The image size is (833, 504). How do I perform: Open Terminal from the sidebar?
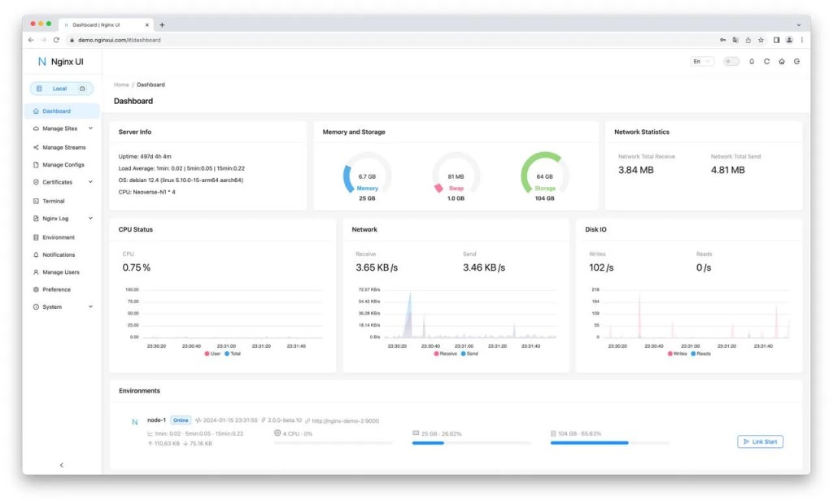54,201
